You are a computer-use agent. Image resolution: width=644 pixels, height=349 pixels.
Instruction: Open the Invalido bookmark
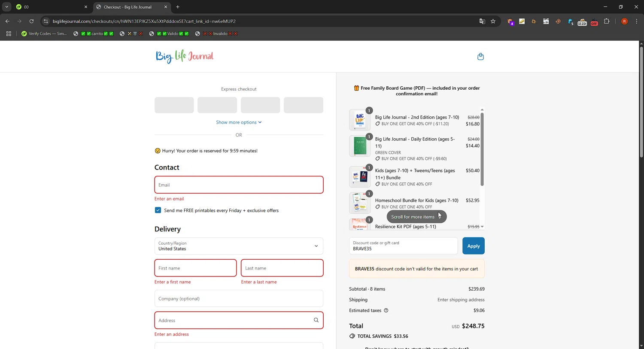click(216, 33)
